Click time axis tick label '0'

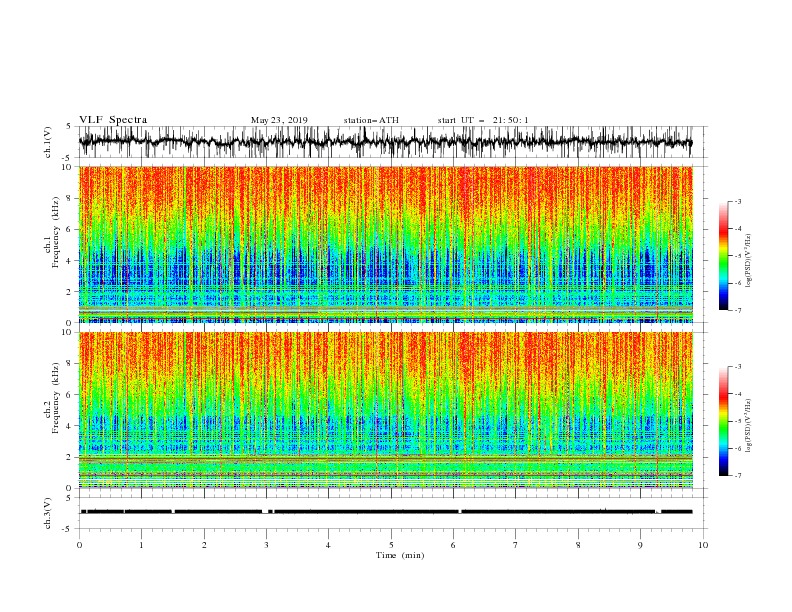[x=79, y=545]
